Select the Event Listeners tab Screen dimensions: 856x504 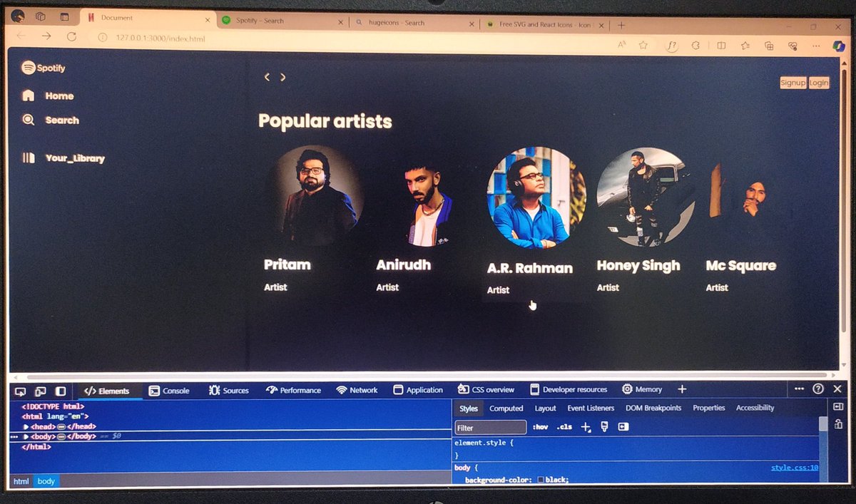tap(591, 408)
